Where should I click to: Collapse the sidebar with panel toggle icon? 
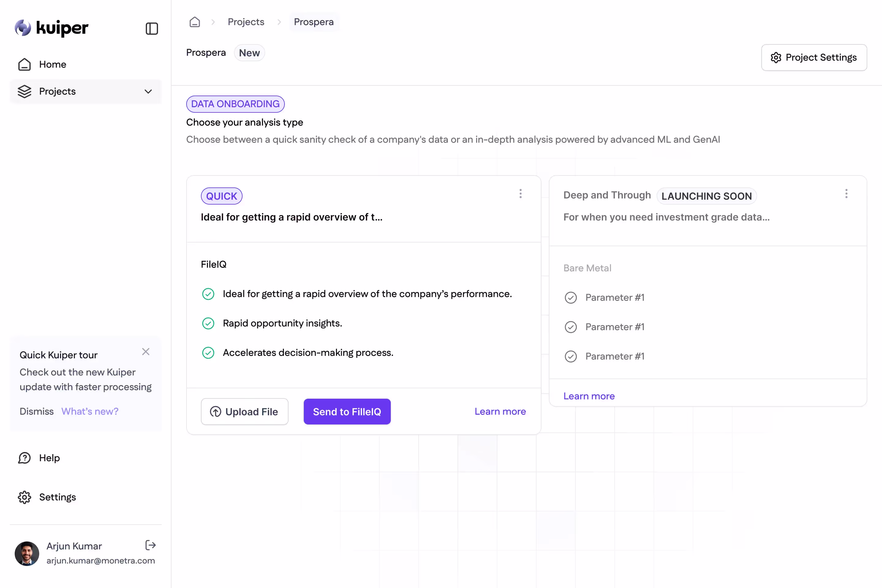click(152, 28)
